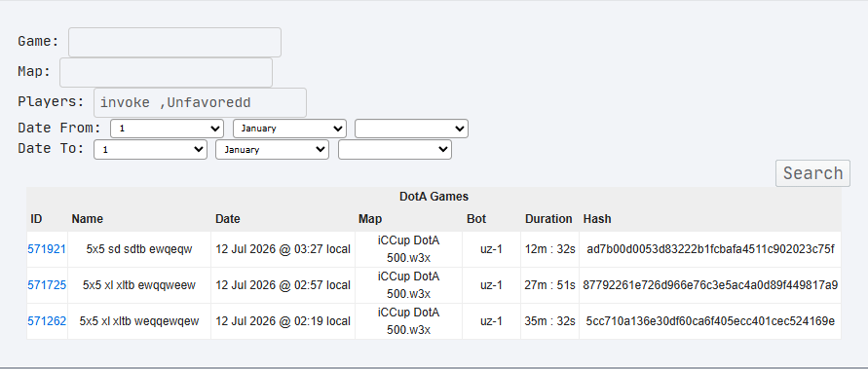Click the Date column header
The image size is (868, 369).
click(228, 219)
